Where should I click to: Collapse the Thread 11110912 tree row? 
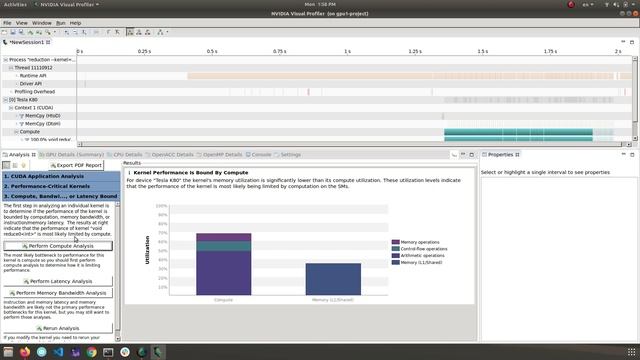[11, 68]
